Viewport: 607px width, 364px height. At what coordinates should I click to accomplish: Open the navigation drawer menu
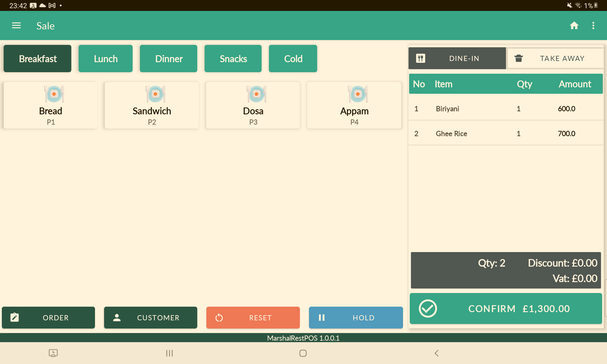click(16, 25)
